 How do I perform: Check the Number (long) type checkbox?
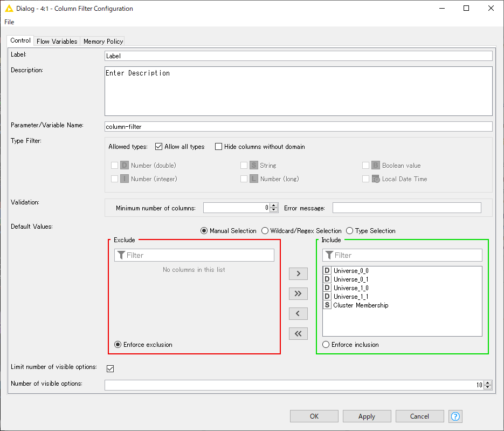[x=244, y=179]
